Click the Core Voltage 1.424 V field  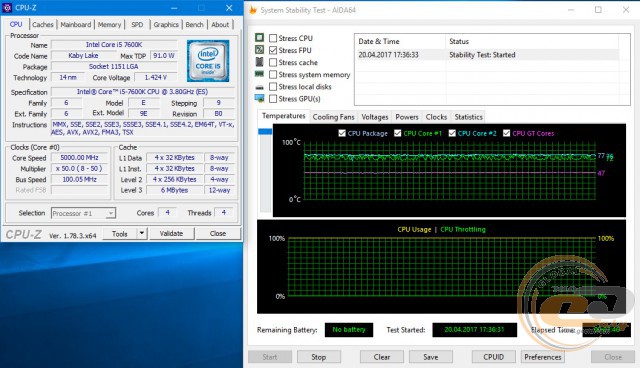click(156, 77)
